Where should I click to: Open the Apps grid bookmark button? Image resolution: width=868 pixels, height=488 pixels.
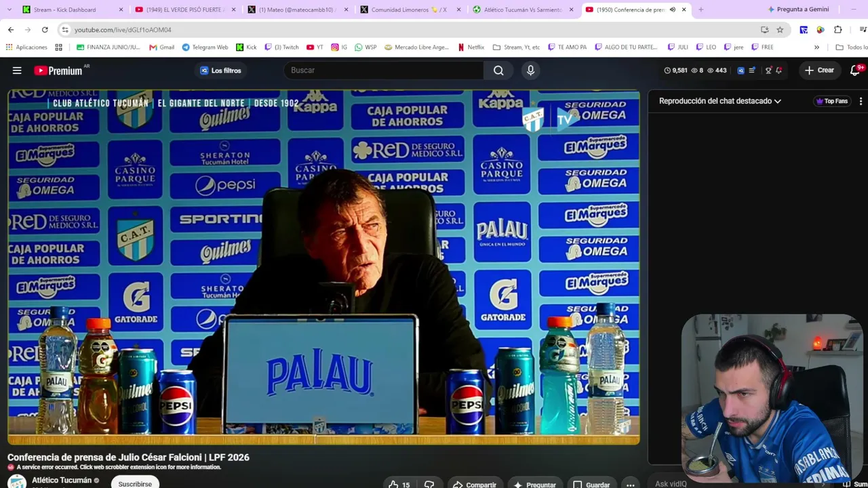click(59, 47)
